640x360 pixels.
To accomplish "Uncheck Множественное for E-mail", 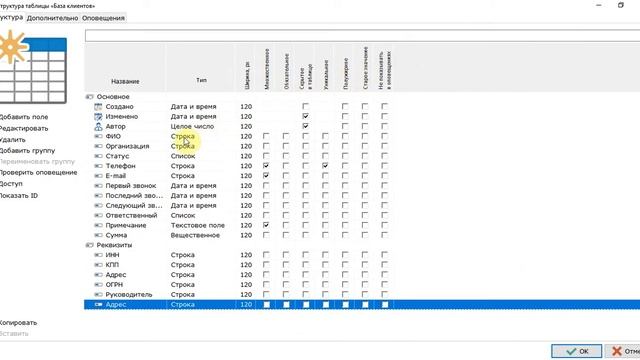I will point(266,176).
